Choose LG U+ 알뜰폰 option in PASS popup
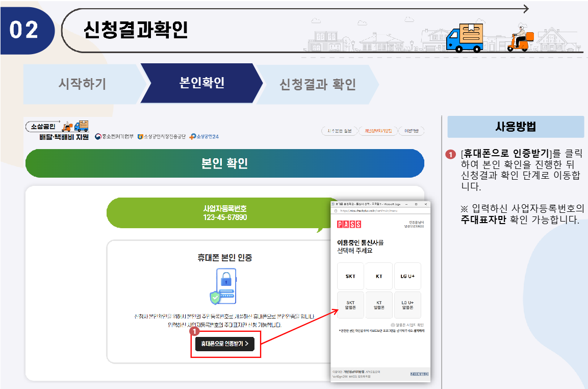Image resolution: width=588 pixels, height=389 pixels. (x=407, y=305)
